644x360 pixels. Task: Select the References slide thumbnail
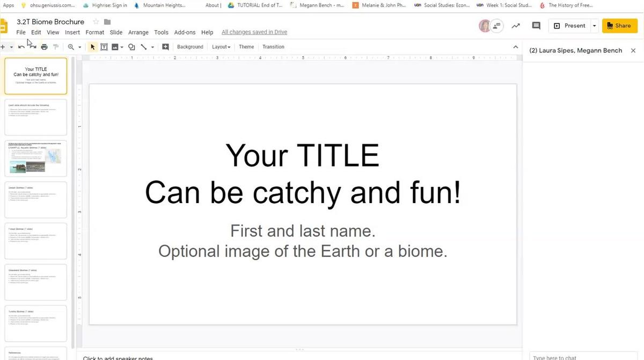(x=36, y=354)
